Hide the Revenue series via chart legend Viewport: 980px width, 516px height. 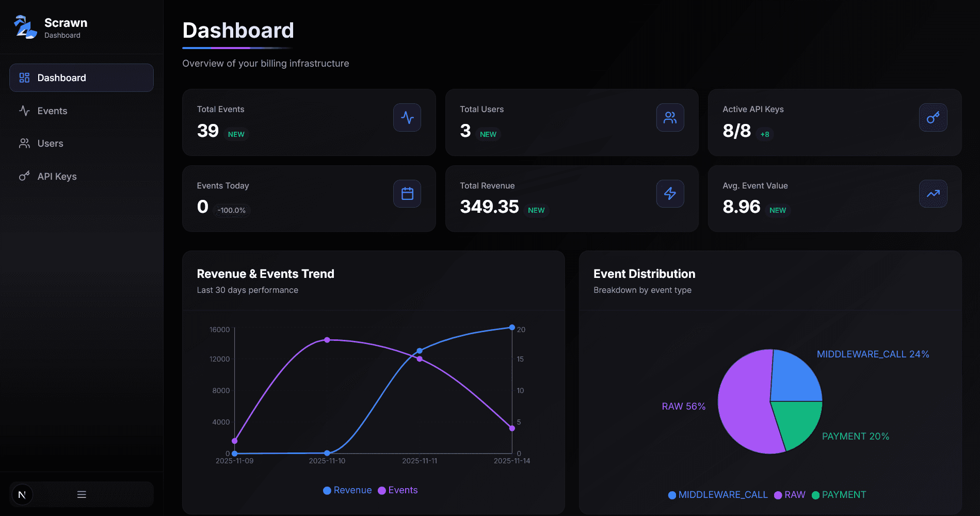[x=347, y=490]
